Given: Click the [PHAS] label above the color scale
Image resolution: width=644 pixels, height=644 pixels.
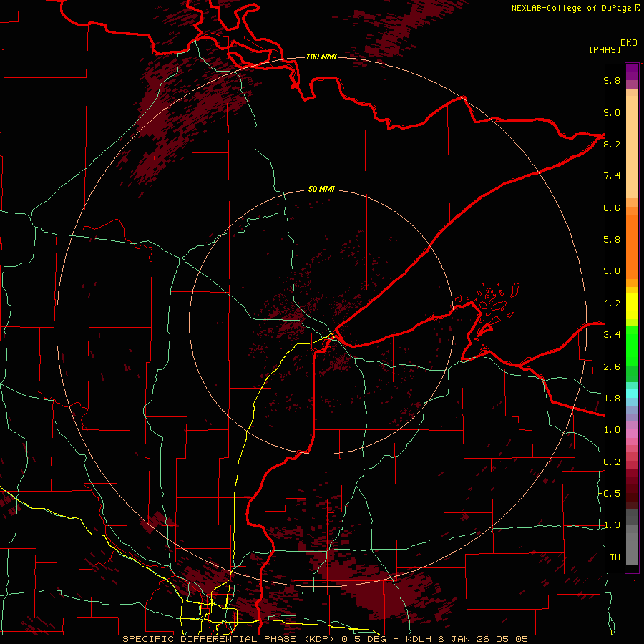Looking at the screenshot, I should pyautogui.click(x=605, y=50).
